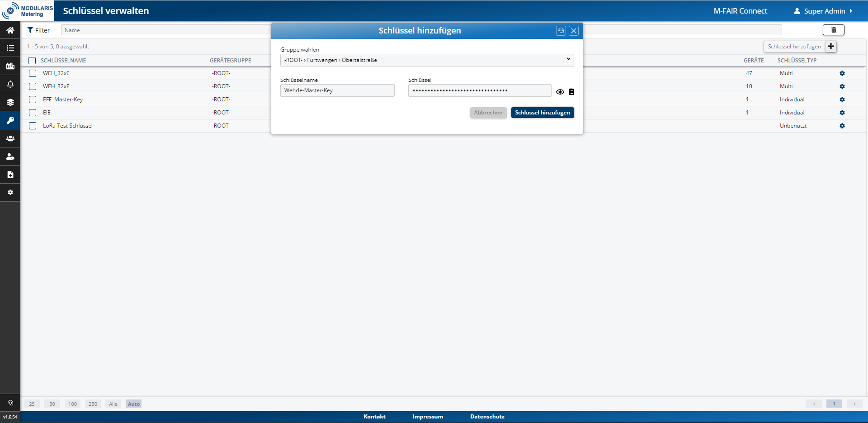Toggle the select-all checkbox in header
The width and height of the screenshot is (868, 423).
32,61
